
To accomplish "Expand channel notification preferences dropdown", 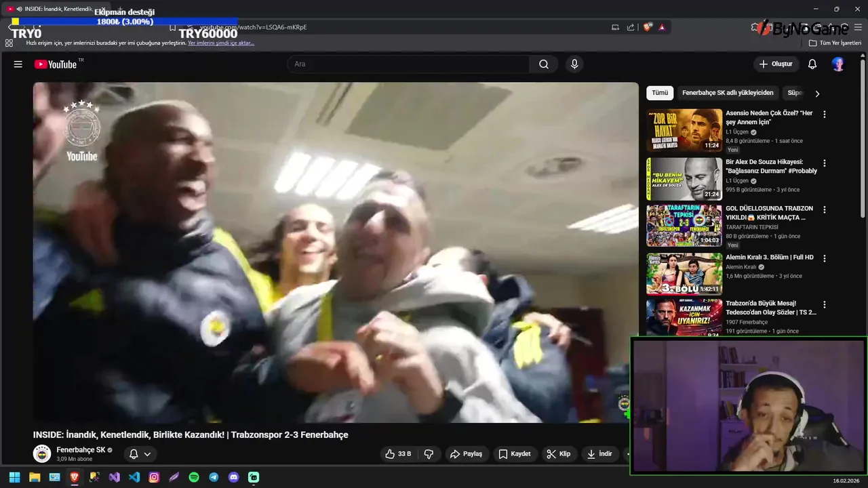I will (x=147, y=454).
